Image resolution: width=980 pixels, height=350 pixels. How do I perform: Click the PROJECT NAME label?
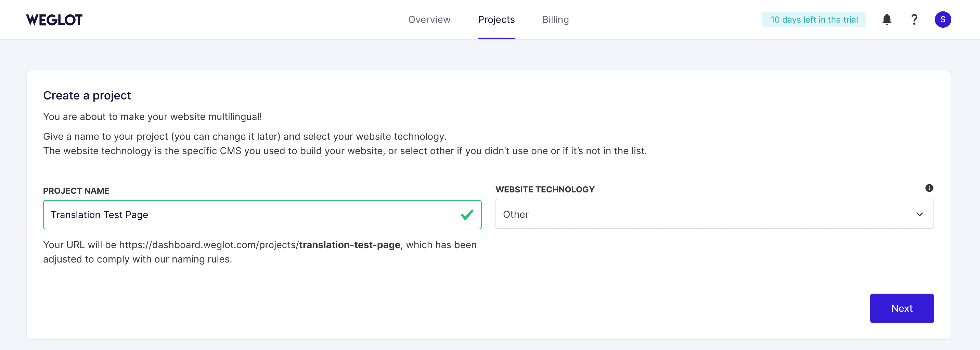pyautogui.click(x=76, y=191)
